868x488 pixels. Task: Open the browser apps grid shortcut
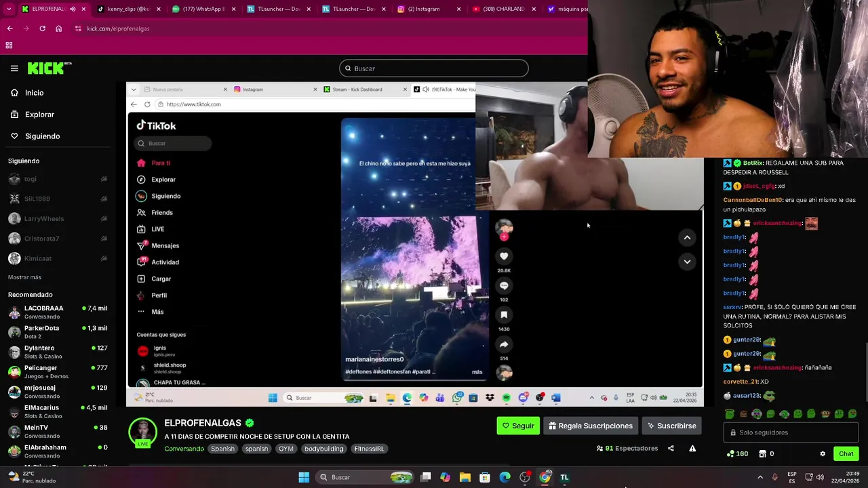9,45
